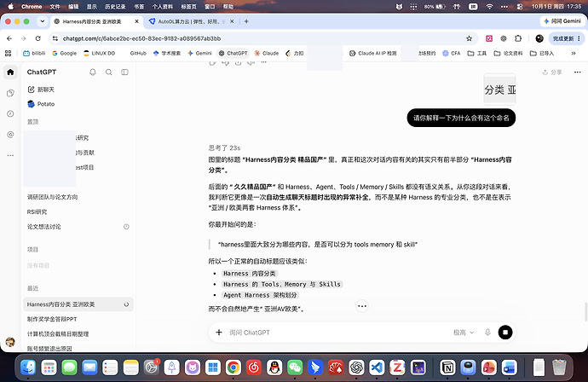The height and width of the screenshot is (382, 588).
Task: Click the scroll-to-bottom ellipsis button
Action: click(x=362, y=306)
